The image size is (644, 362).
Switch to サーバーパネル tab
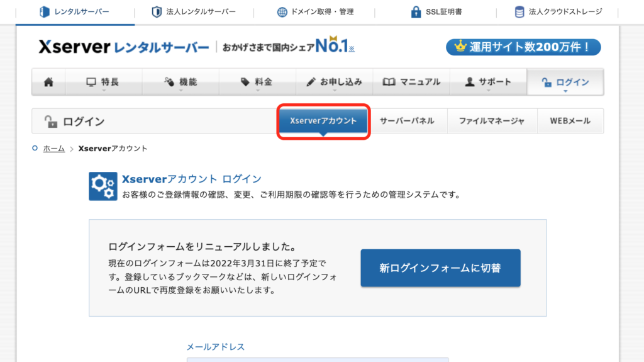coord(407,121)
